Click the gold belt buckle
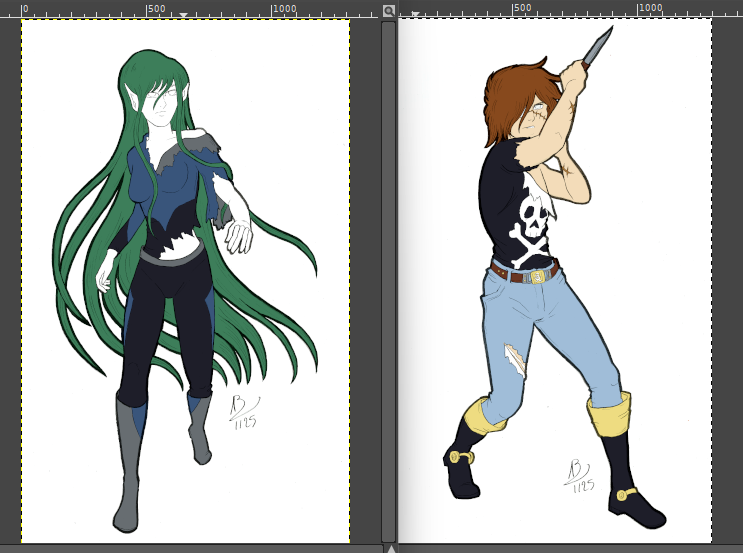The height and width of the screenshot is (553, 743). point(538,276)
